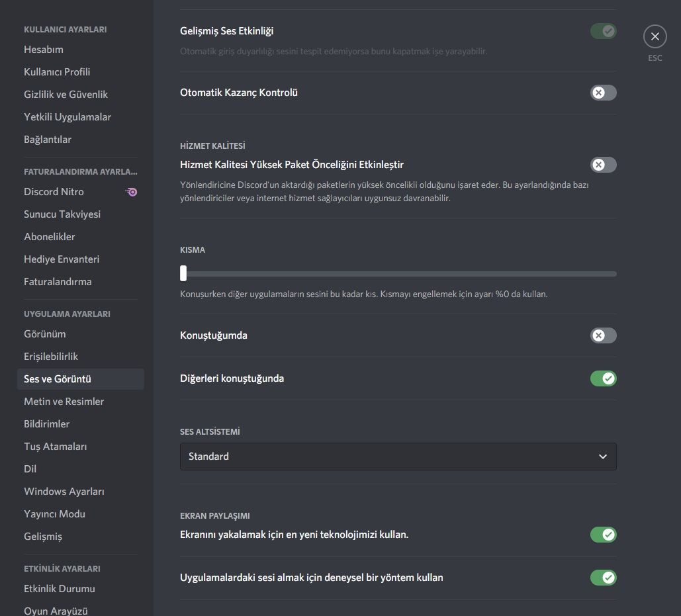Open Sunucu Takviyesi page
Viewport: 681px width, 616px height.
62,214
